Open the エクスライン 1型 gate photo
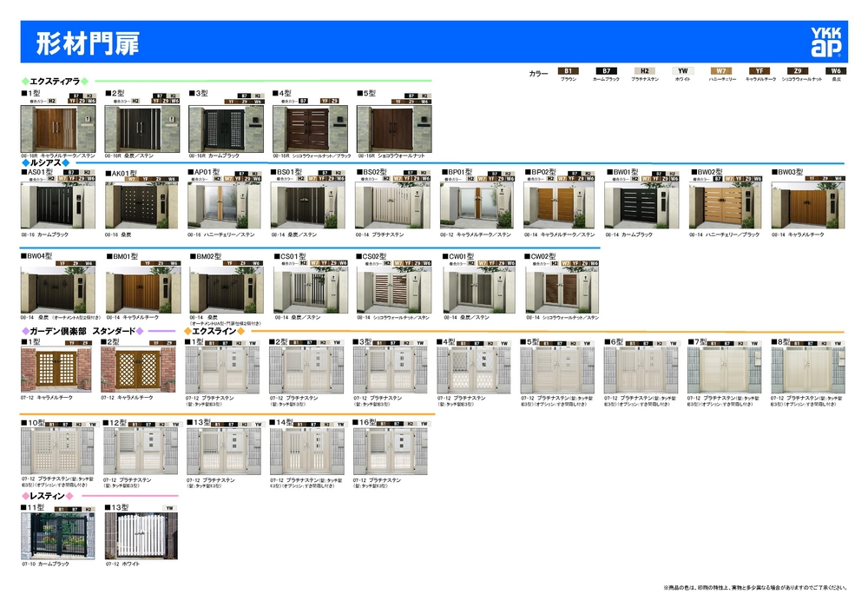868x614 pixels. pyautogui.click(x=222, y=370)
